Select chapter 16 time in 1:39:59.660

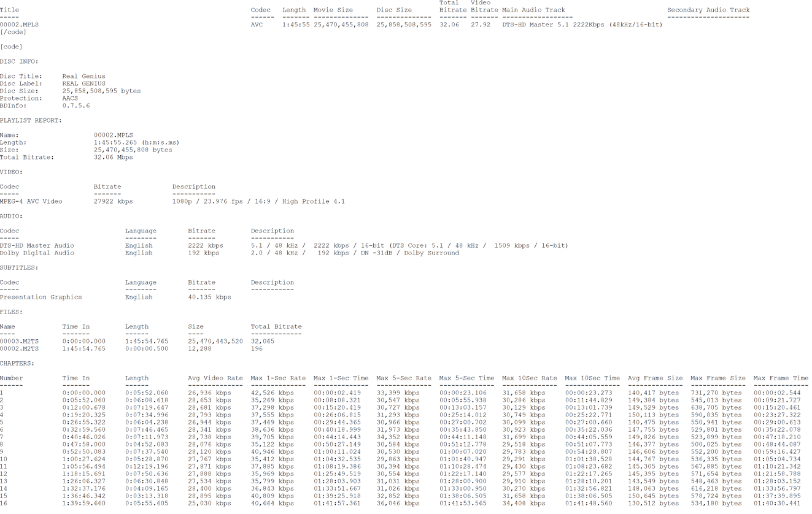[x=83, y=503]
